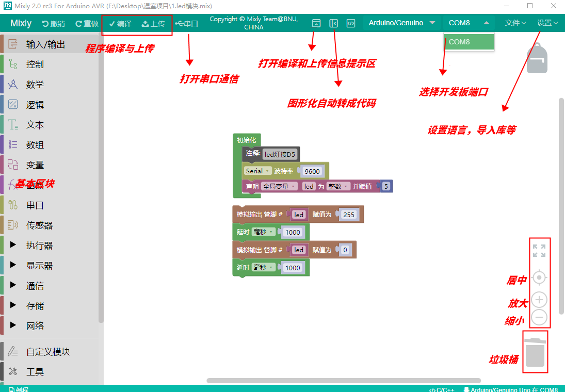This screenshot has width=565, height=392.
Task: Click the trash can icon
Action: tap(535, 353)
